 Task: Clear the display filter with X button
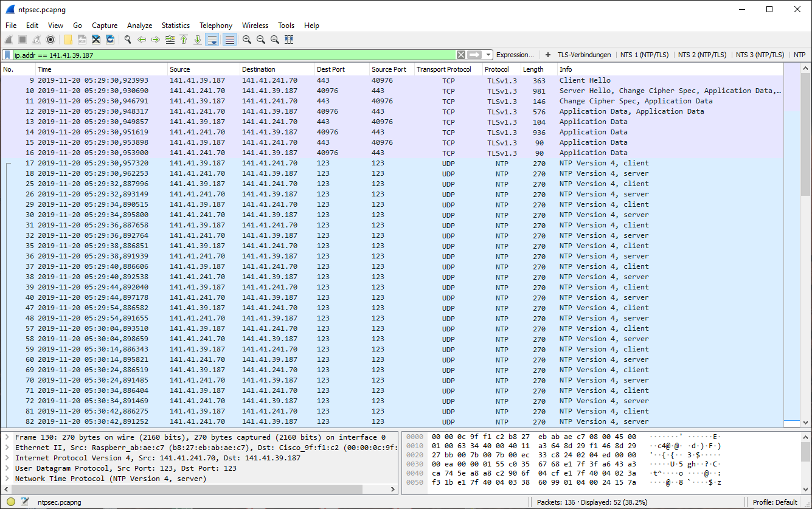coord(461,55)
